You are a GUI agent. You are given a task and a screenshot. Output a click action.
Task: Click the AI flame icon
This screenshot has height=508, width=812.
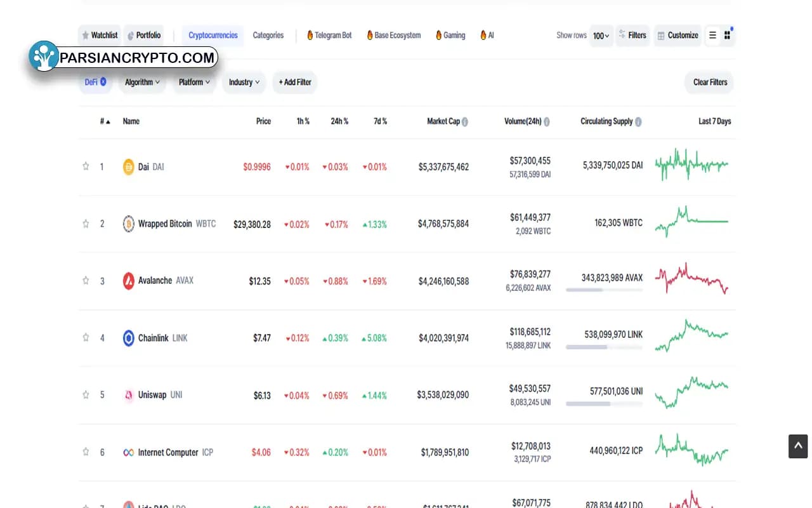483,36
